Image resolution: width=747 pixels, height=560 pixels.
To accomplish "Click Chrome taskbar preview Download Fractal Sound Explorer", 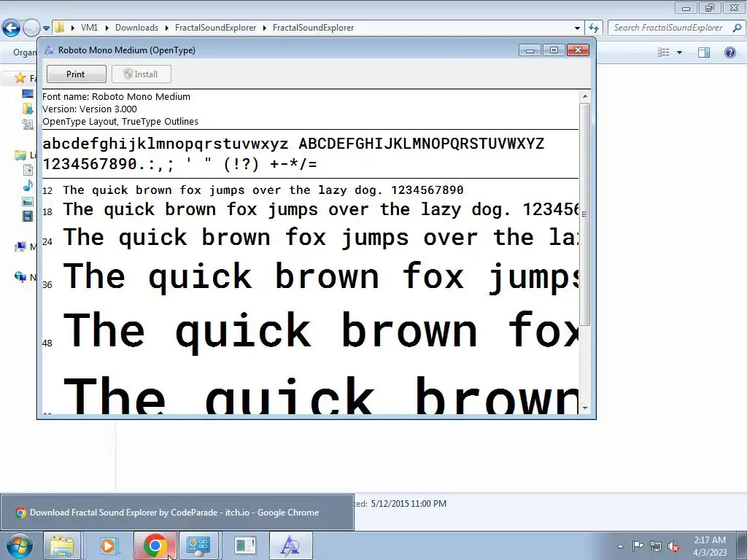I will (177, 513).
